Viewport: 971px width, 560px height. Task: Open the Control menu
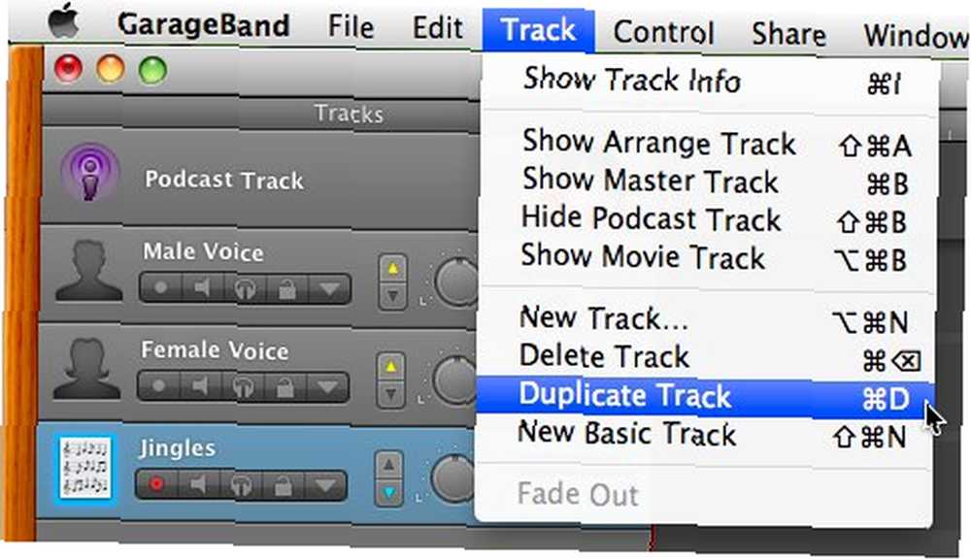pos(664,31)
